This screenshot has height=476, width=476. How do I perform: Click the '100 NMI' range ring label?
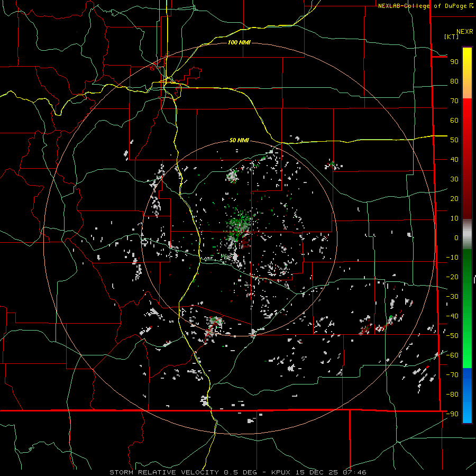(x=239, y=42)
